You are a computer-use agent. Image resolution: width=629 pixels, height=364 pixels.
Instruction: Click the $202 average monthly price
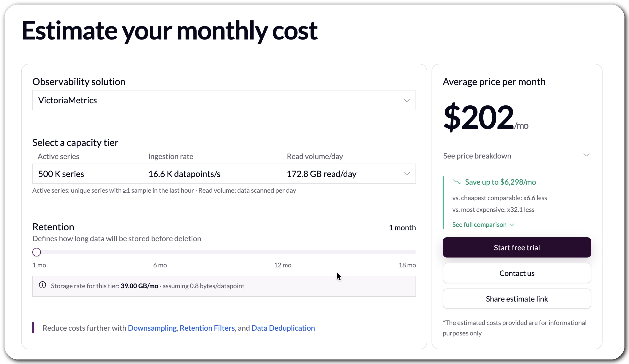point(479,117)
